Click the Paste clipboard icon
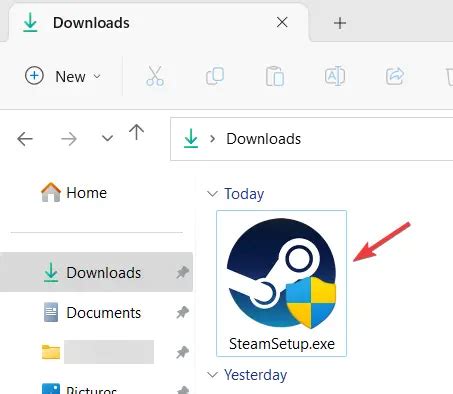This screenshot has width=453, height=394. (275, 76)
